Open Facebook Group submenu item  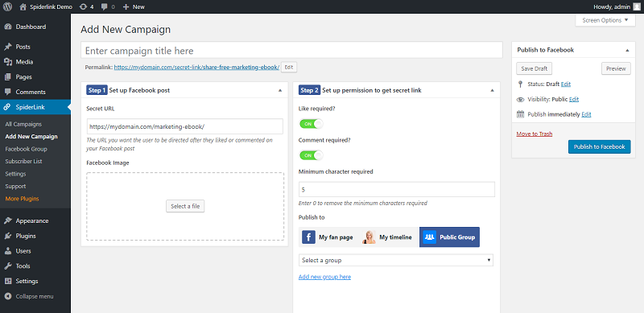click(26, 149)
